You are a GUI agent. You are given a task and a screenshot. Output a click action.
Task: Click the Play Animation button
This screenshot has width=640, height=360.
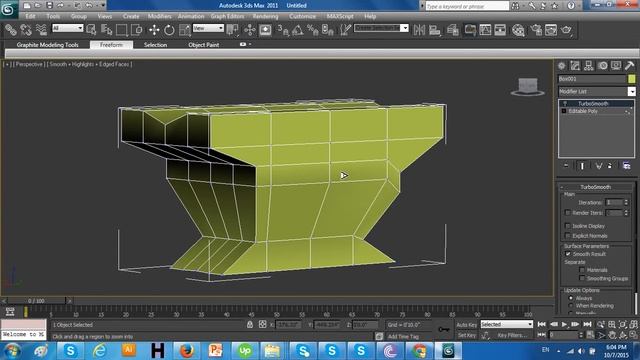[564, 324]
